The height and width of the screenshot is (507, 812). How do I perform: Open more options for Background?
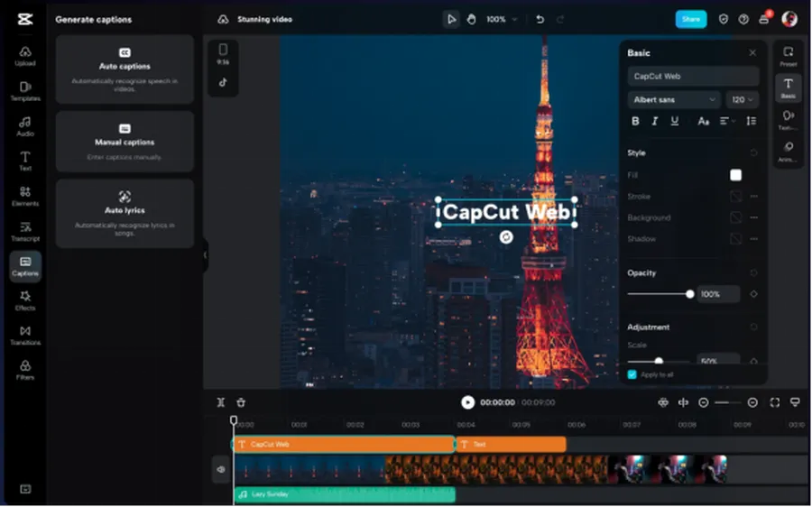754,217
